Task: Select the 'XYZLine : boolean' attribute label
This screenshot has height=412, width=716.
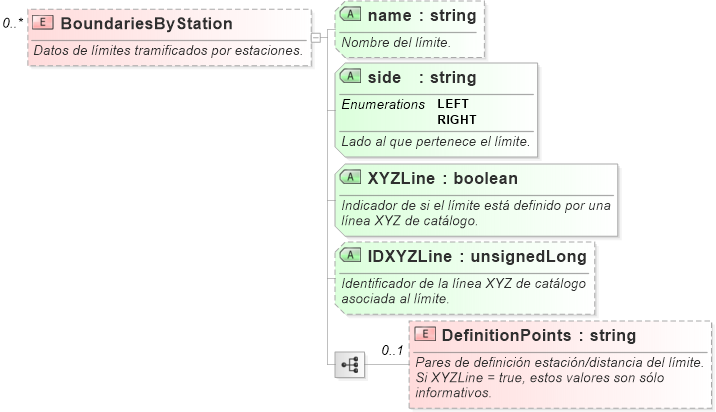Action: coord(443,179)
